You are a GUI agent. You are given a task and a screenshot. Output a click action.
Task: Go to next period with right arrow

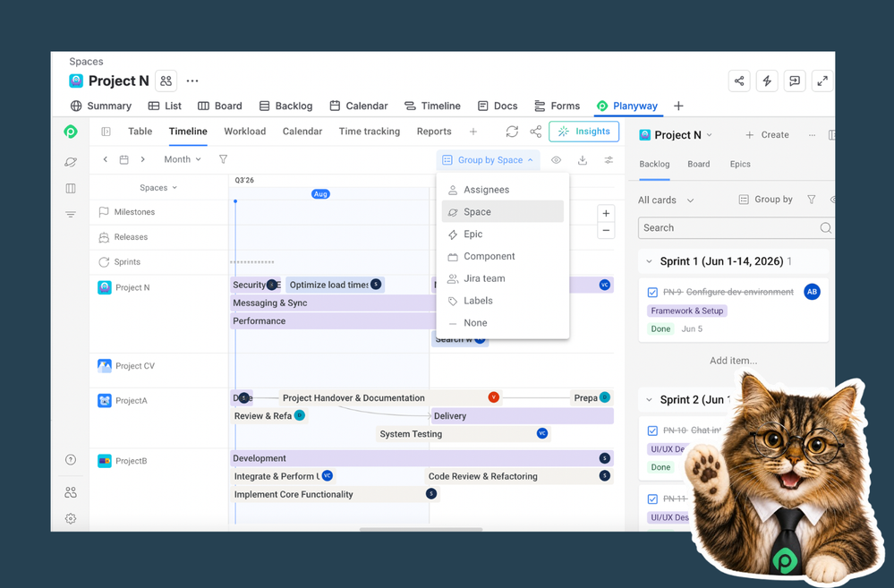(x=142, y=159)
